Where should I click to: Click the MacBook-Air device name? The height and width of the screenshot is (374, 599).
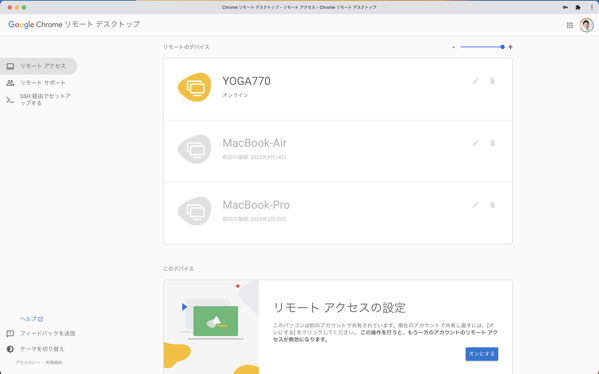(x=254, y=143)
